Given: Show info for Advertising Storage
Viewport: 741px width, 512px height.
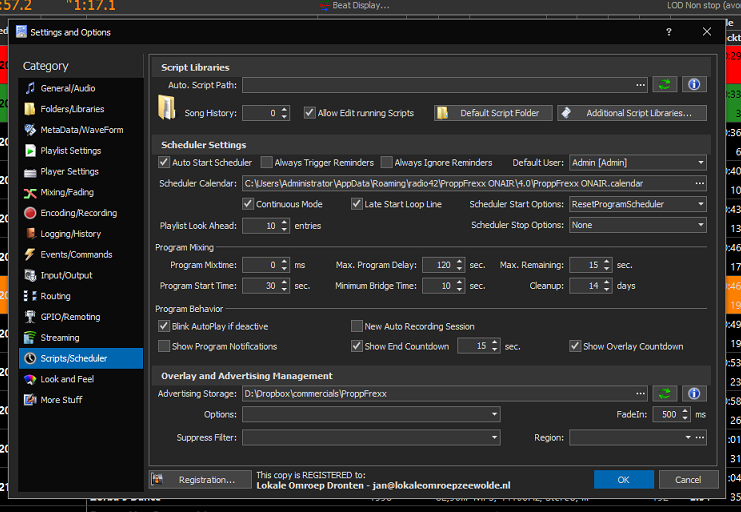Looking at the screenshot, I should coord(694,393).
